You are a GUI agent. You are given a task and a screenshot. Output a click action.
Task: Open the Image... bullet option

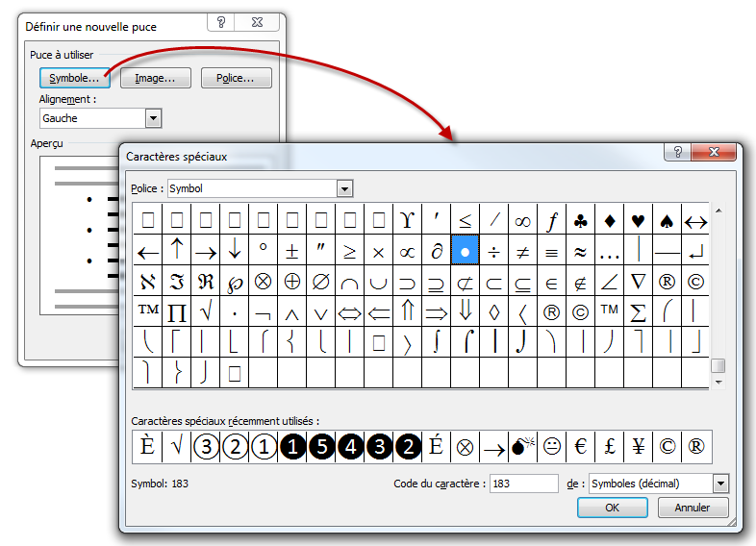[155, 78]
